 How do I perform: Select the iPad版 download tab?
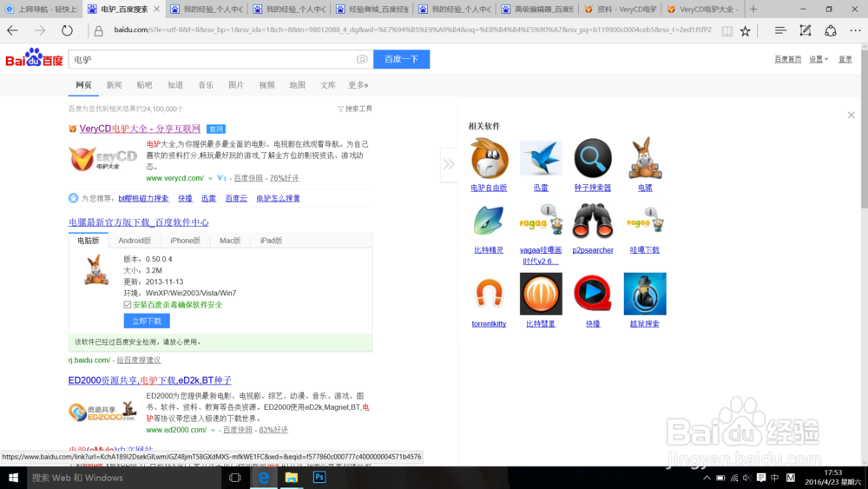click(271, 241)
